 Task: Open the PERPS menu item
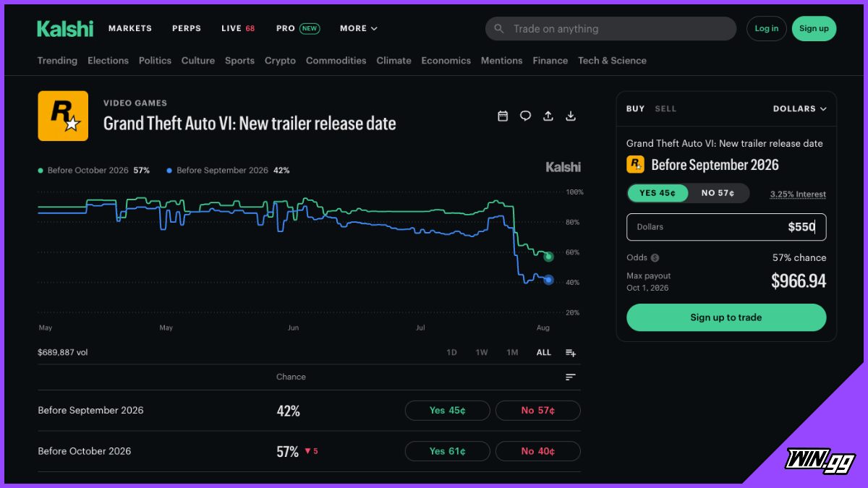[x=187, y=29]
